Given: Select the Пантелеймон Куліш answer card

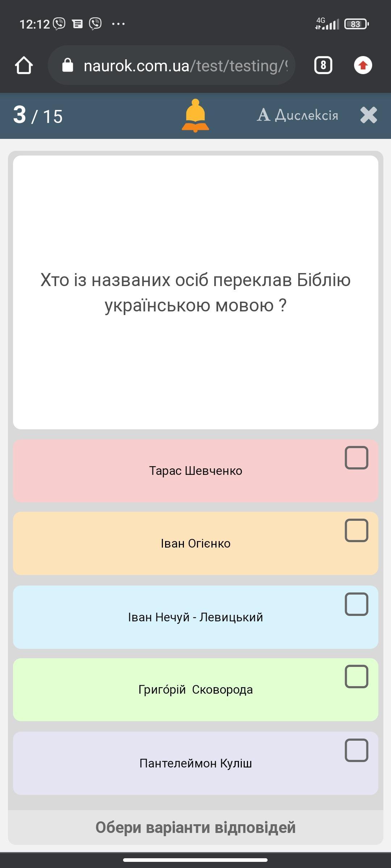Looking at the screenshot, I should point(195,763).
